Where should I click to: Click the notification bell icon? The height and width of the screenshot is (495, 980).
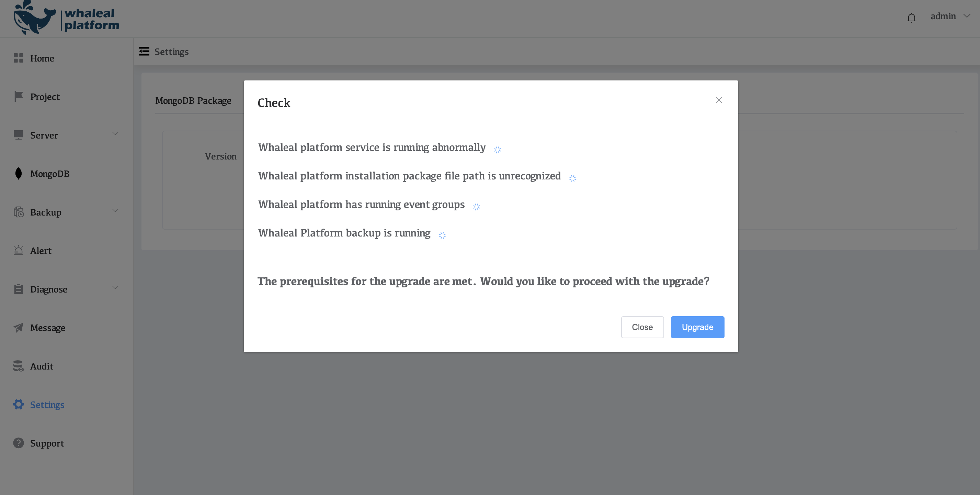click(x=911, y=18)
